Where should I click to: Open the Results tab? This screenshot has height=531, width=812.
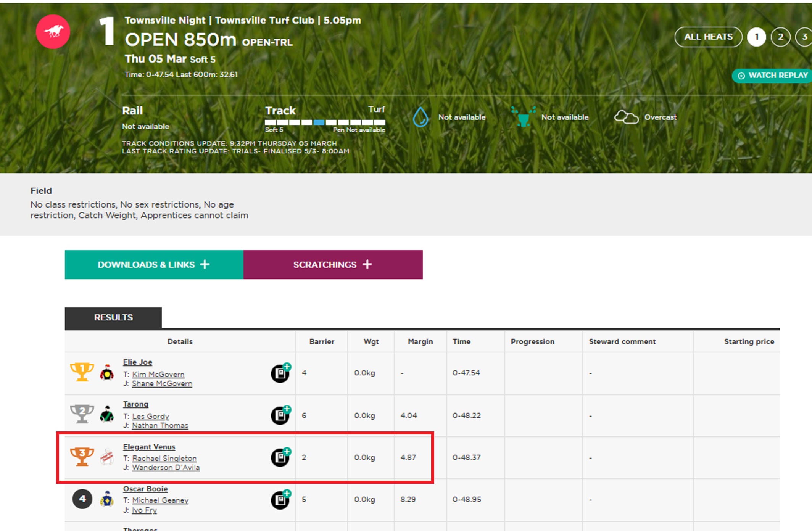coord(113,318)
